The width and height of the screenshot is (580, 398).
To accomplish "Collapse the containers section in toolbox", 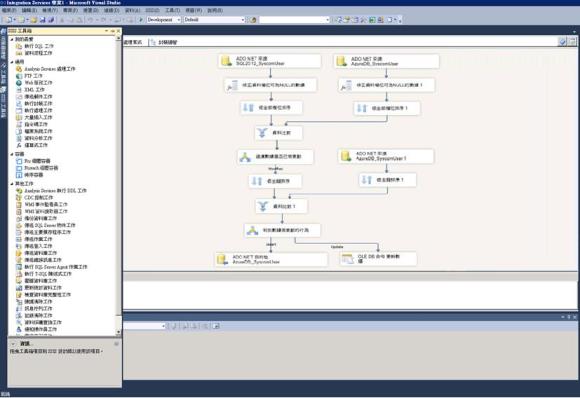I will click(x=12, y=154).
